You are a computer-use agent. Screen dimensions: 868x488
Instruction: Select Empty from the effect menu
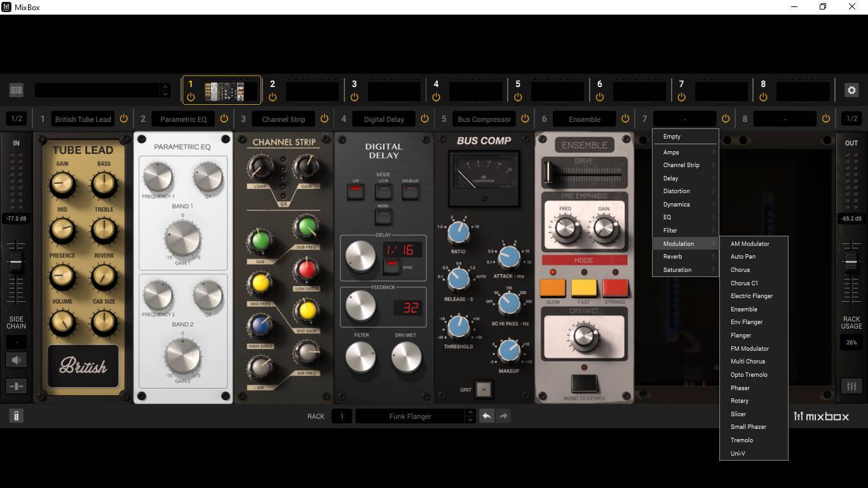pyautogui.click(x=686, y=137)
